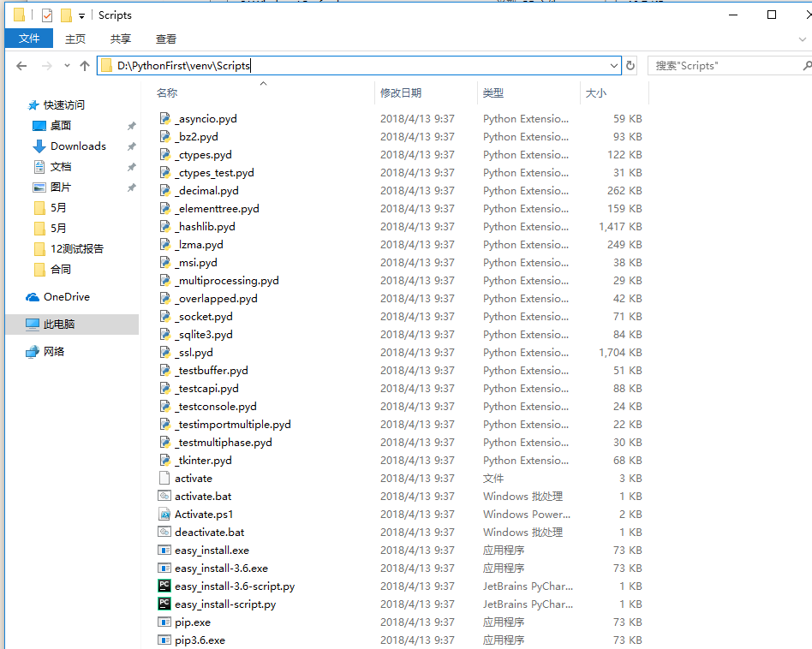Select Activate.ps1 PowerShell file icon
Viewport: 812px width, 649px height.
pyautogui.click(x=164, y=514)
